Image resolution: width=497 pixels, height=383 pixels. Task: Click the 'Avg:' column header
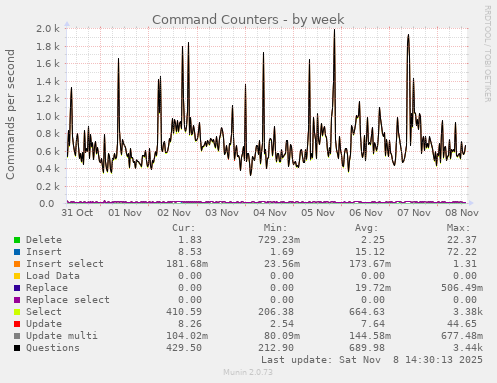pos(367,228)
